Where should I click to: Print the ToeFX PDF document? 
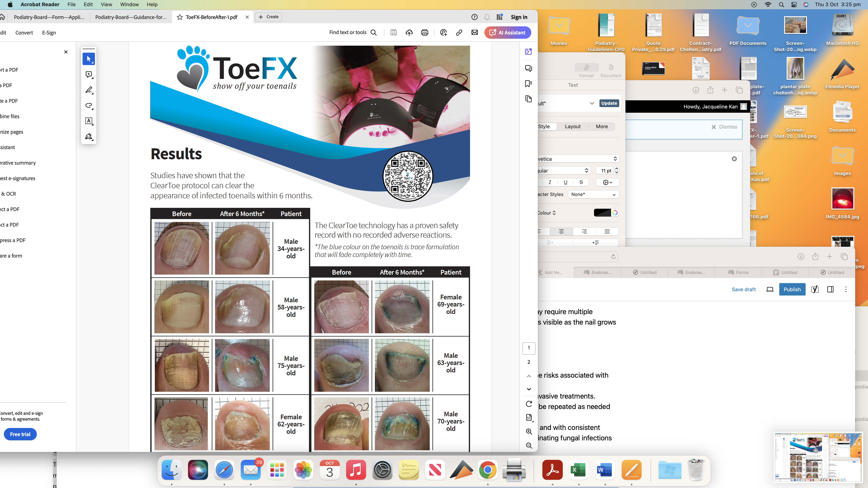(x=425, y=32)
